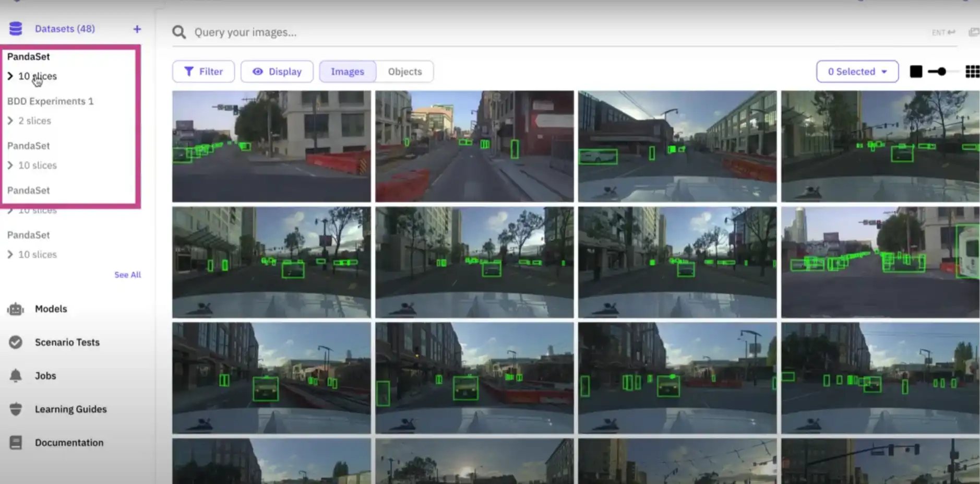980x484 pixels.
Task: Open the second PandaSet dataset
Action: pos(29,146)
